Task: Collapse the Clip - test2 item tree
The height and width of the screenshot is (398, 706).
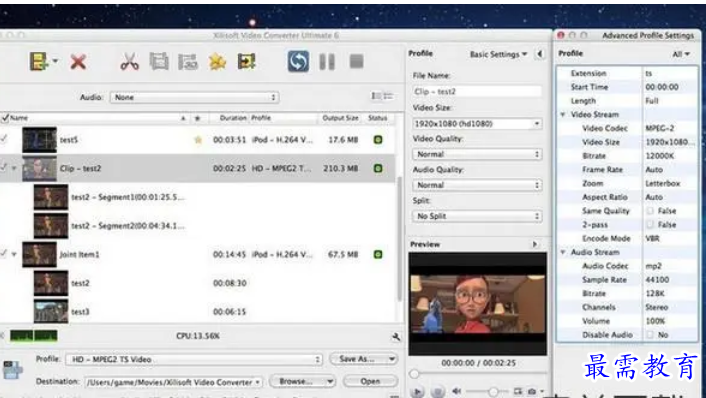Action: point(14,168)
